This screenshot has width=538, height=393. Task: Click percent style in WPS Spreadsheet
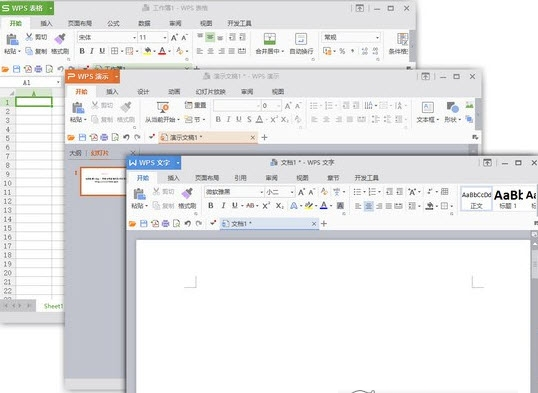[x=342, y=51]
